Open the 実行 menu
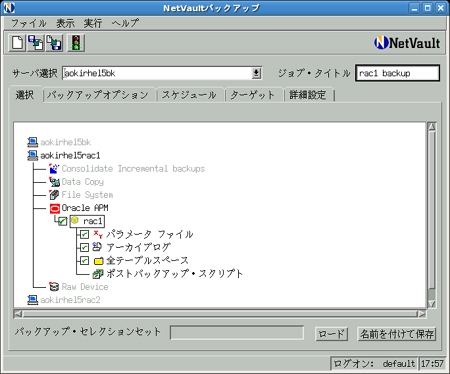 coord(92,23)
